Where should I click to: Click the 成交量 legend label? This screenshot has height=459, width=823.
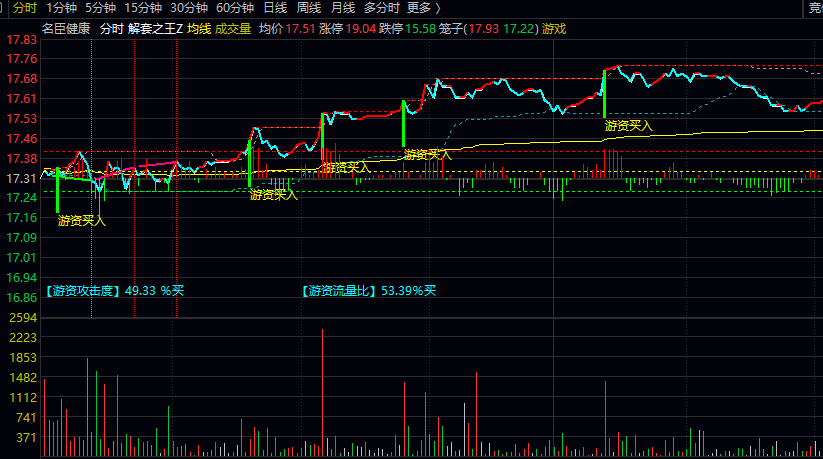pyautogui.click(x=233, y=28)
